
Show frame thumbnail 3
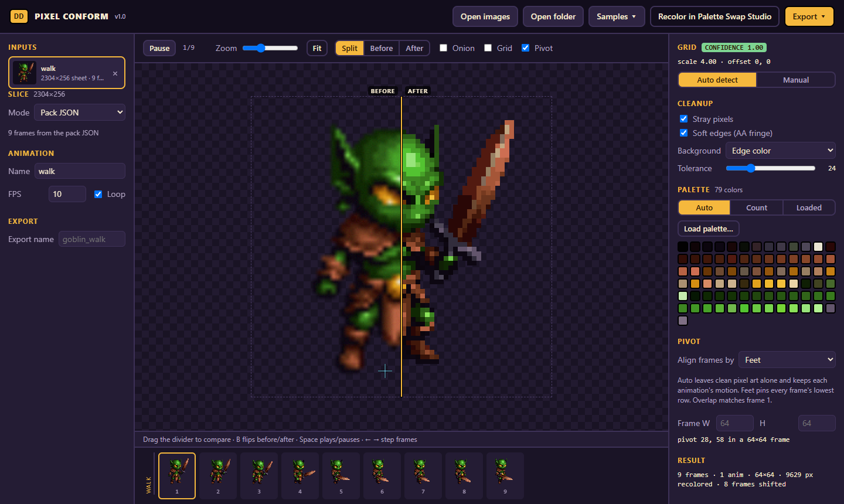(259, 475)
